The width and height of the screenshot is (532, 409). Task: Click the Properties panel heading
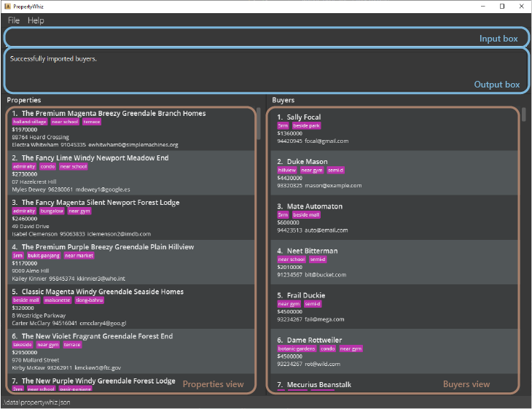24,100
